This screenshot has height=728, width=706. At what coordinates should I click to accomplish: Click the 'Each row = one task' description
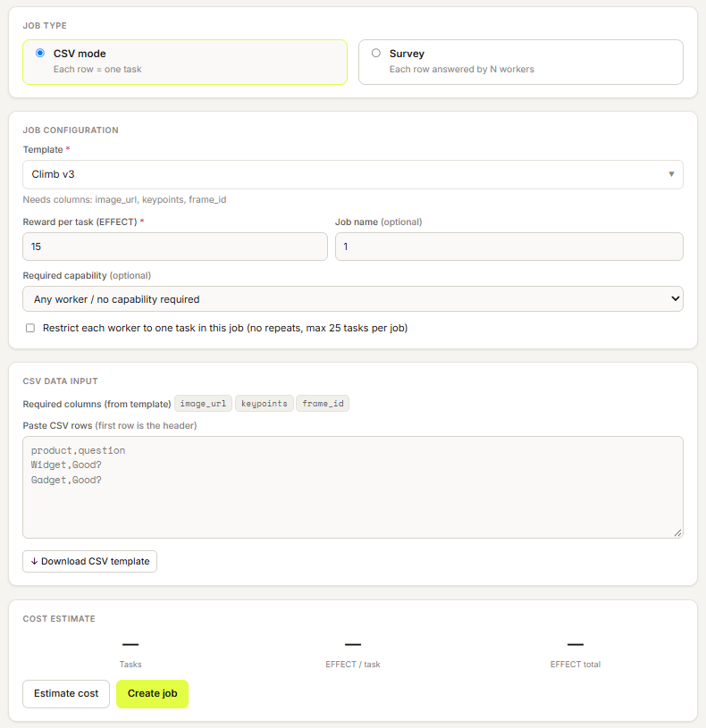tap(97, 69)
